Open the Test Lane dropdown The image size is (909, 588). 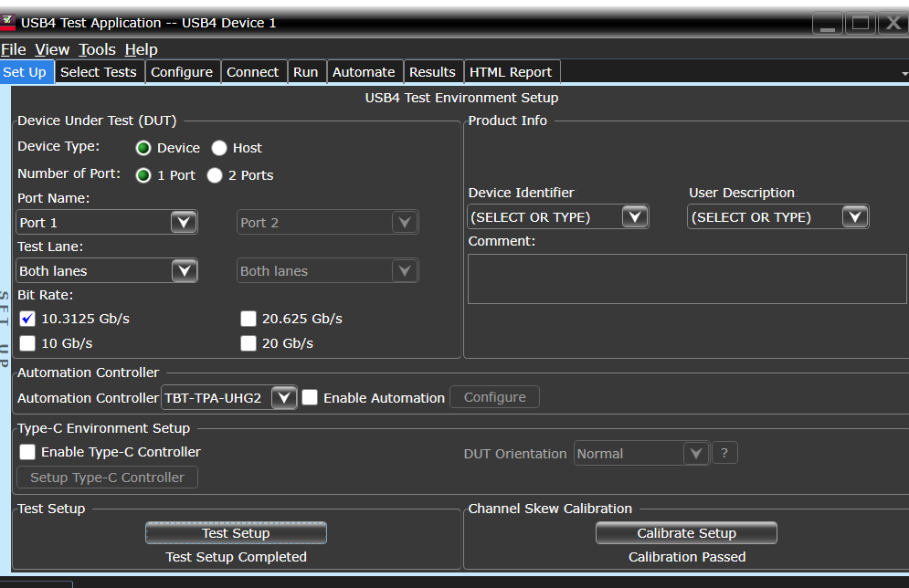click(x=183, y=270)
